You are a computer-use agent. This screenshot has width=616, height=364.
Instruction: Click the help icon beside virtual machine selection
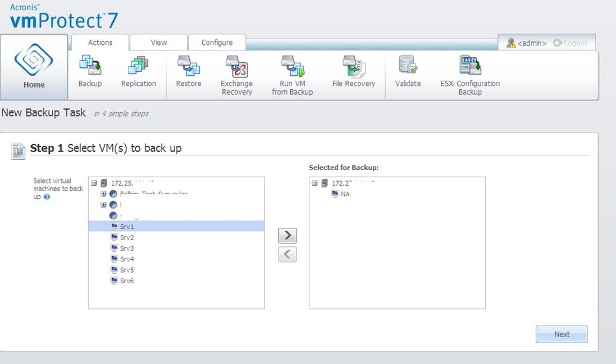47,197
